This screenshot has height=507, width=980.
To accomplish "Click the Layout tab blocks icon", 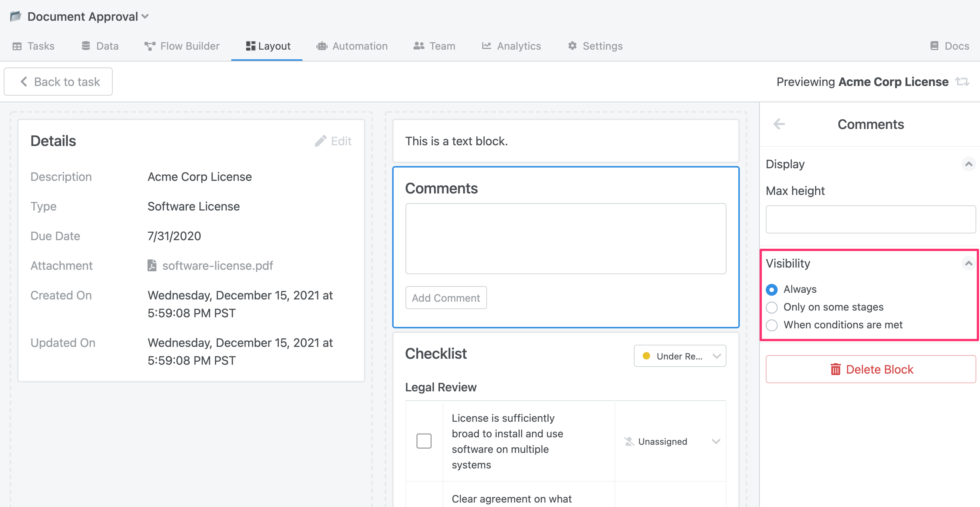I will [250, 46].
